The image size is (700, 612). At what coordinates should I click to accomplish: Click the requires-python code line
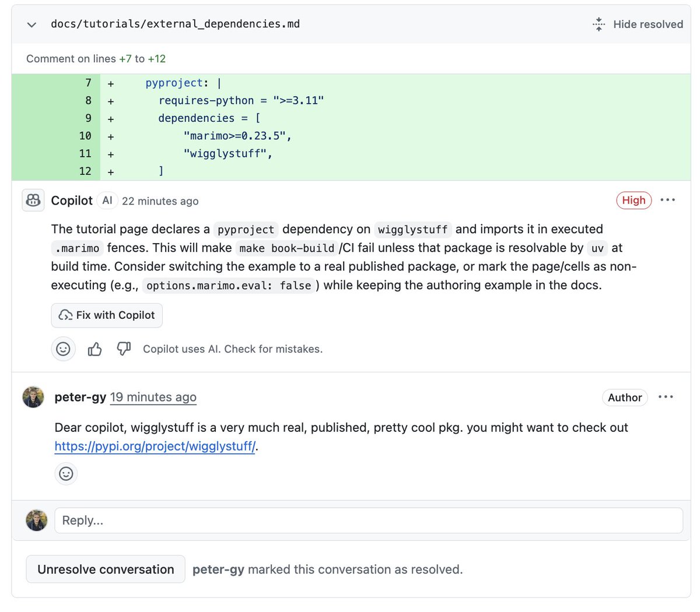pos(241,100)
